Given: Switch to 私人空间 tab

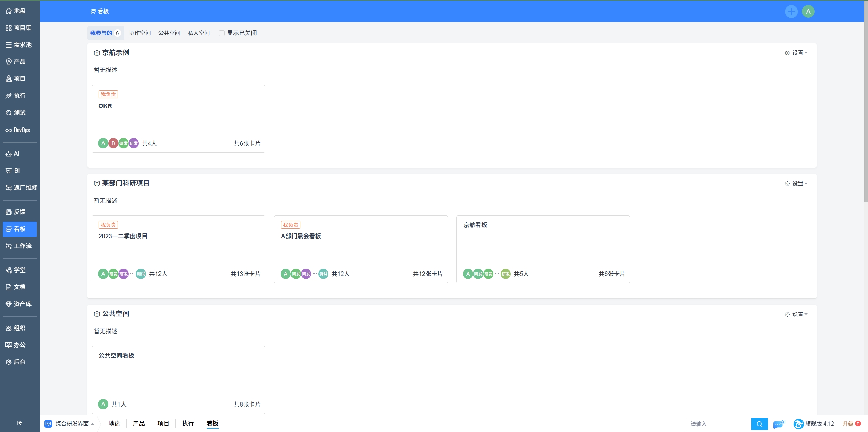Looking at the screenshot, I should pyautogui.click(x=199, y=33).
